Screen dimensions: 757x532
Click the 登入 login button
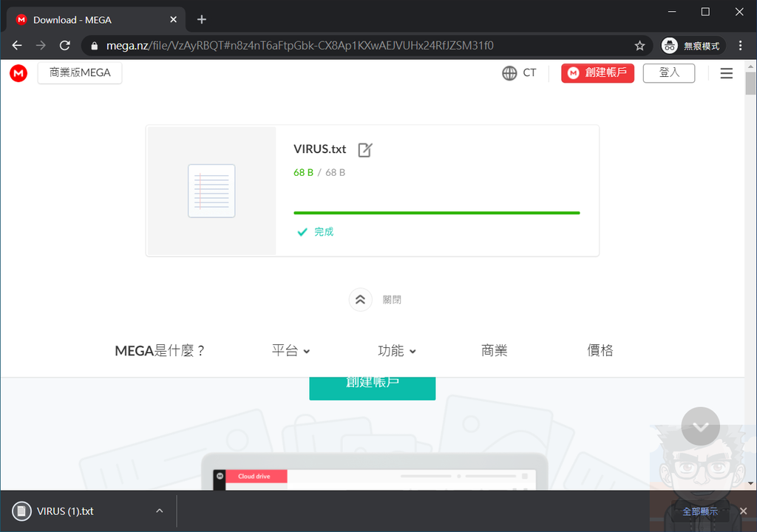click(668, 73)
